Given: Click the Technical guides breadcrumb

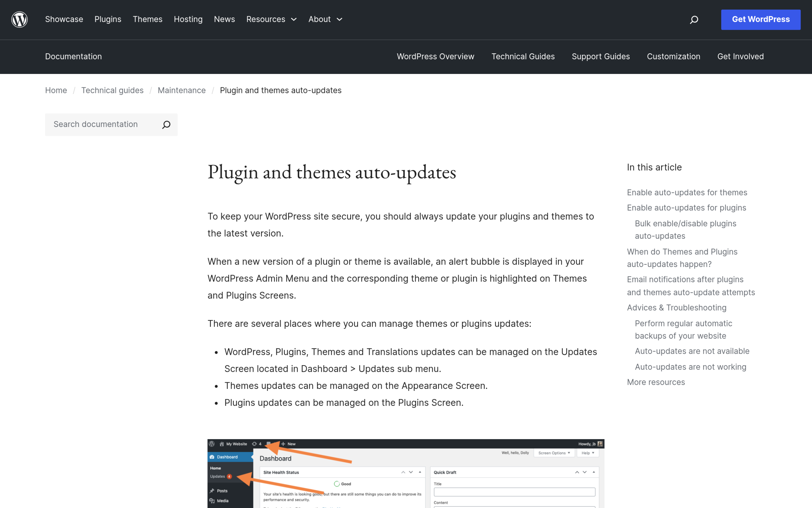Looking at the screenshot, I should (112, 90).
